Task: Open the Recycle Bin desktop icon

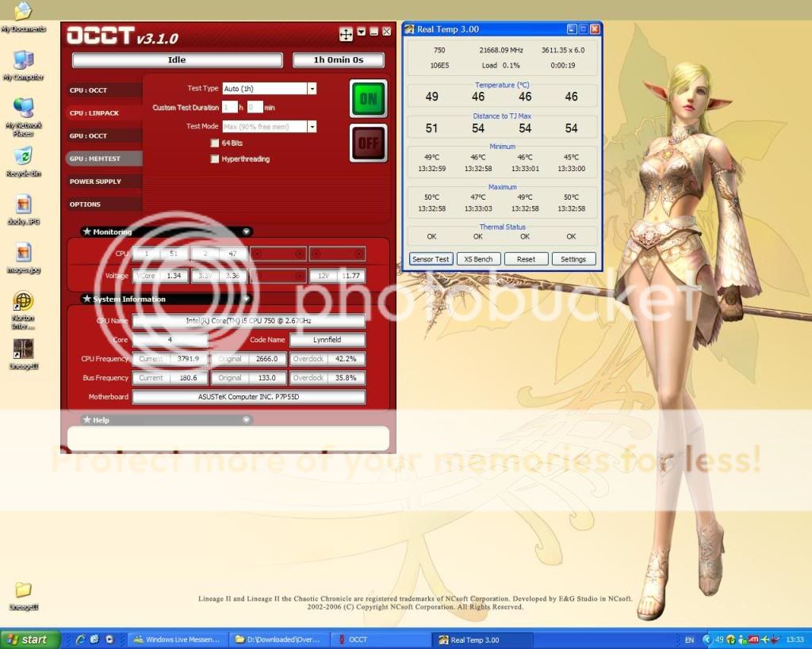Action: click(x=23, y=156)
